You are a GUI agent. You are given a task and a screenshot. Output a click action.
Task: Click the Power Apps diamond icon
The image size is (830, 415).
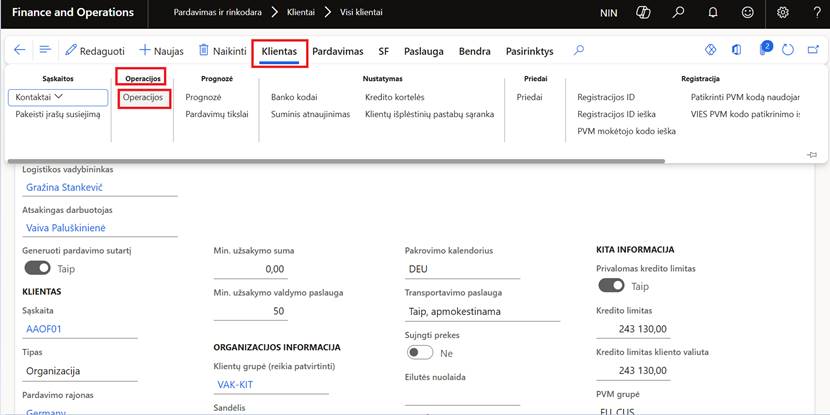pos(710,50)
